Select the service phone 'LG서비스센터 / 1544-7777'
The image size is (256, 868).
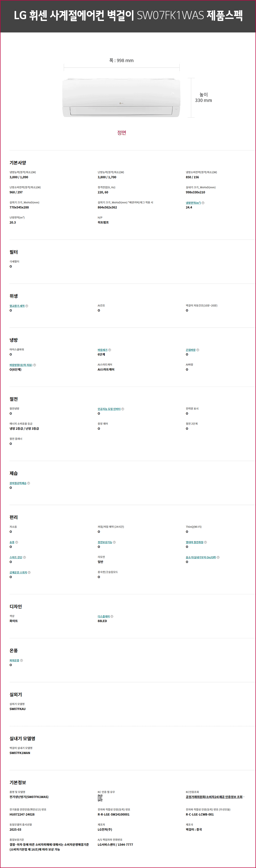point(115,845)
